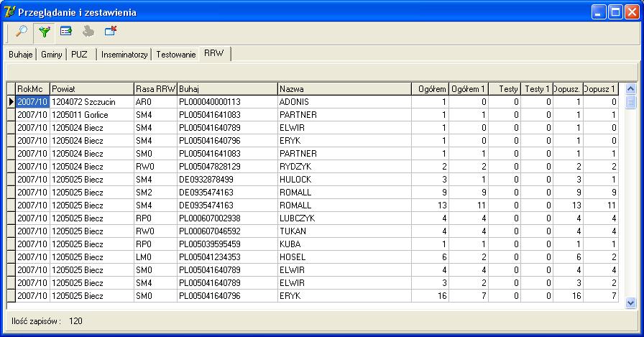
Task: Click the vertical scrollbar thumb
Action: [x=630, y=101]
